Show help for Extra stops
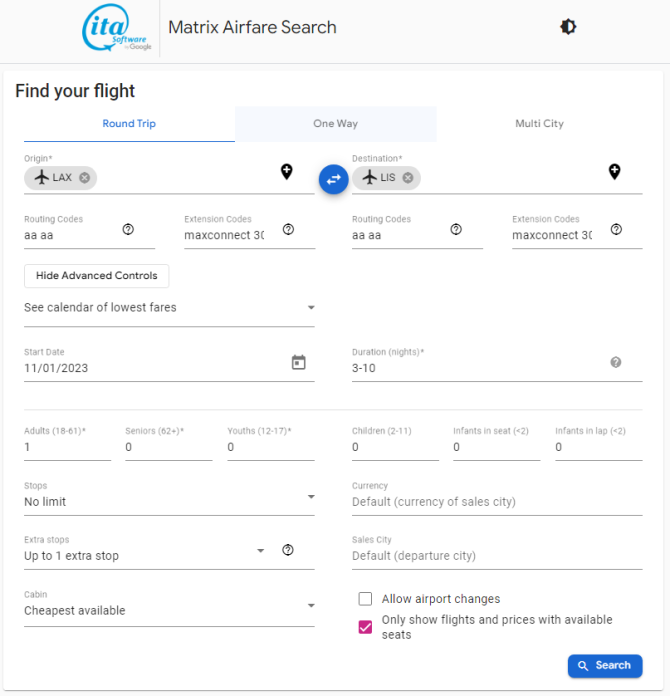 click(288, 550)
